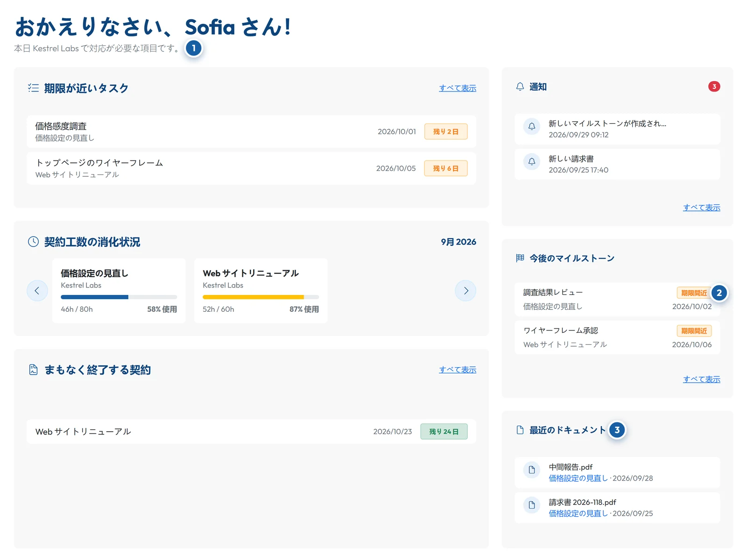
Task: Click the document icon beside 最近のドキュメント
Action: pos(520,430)
